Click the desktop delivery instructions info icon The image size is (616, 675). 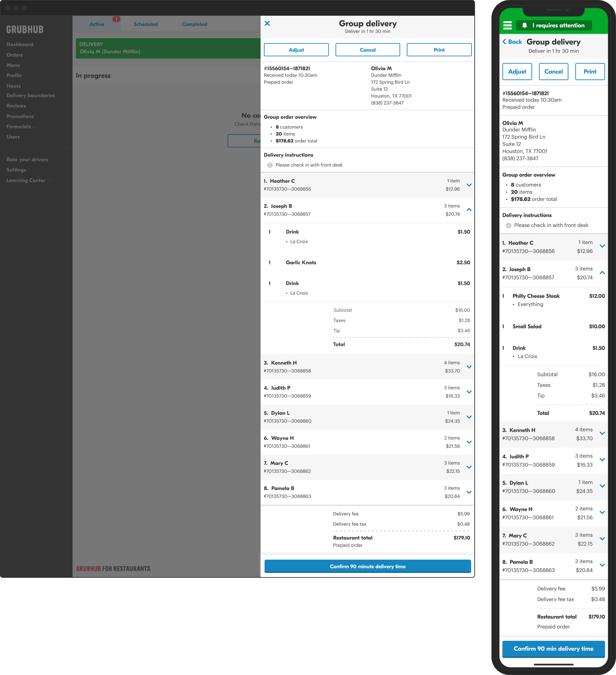pos(270,165)
